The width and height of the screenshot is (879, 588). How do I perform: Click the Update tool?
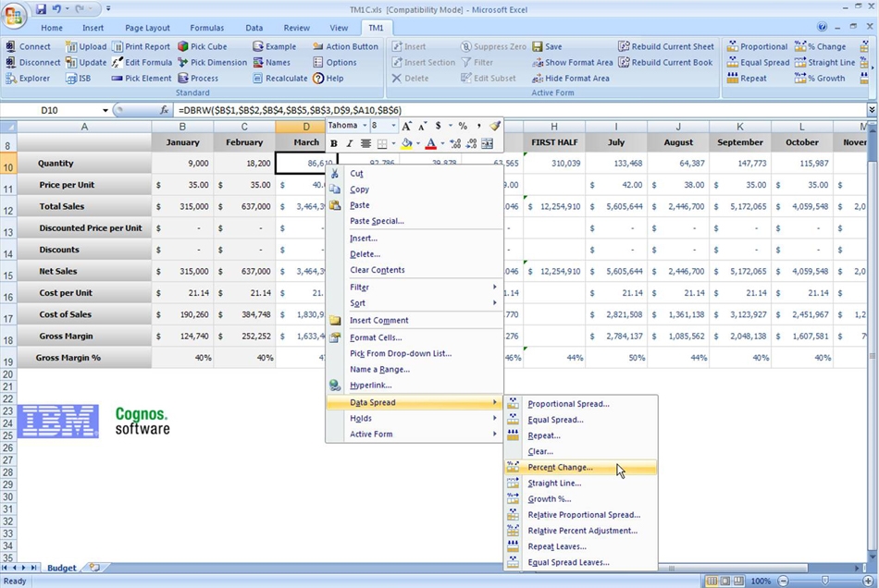pos(86,62)
